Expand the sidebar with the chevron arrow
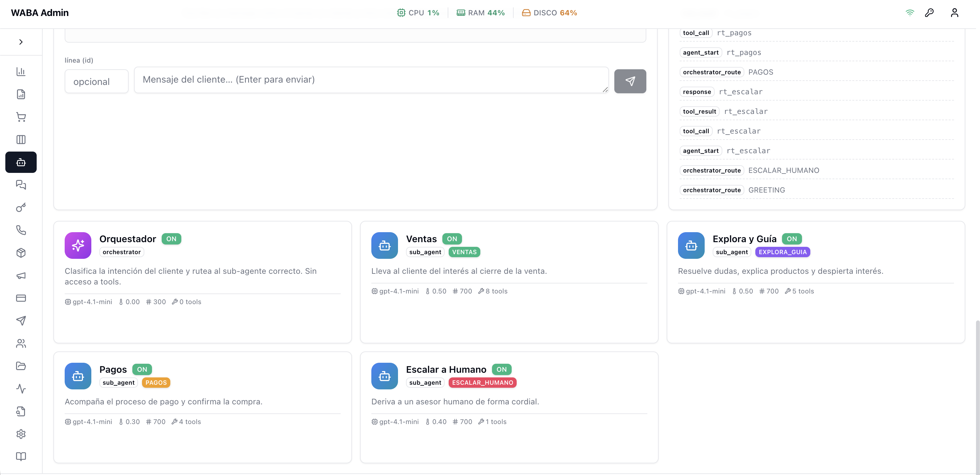980x475 pixels. pos(21,42)
